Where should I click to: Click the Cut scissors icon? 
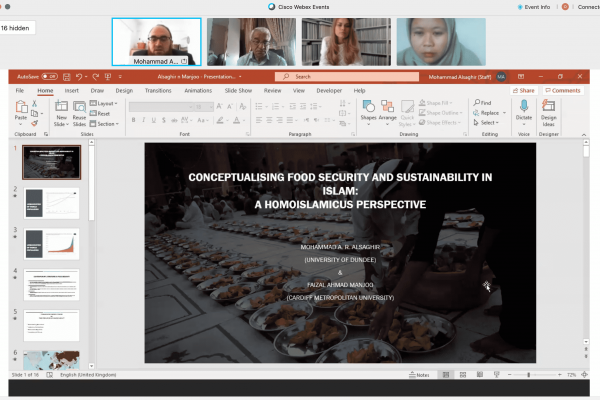[x=34, y=104]
